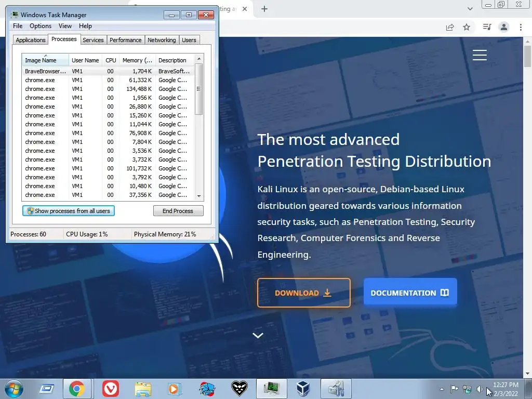Open Google Chrome from the taskbar
The height and width of the screenshot is (399, 532).
click(77, 389)
